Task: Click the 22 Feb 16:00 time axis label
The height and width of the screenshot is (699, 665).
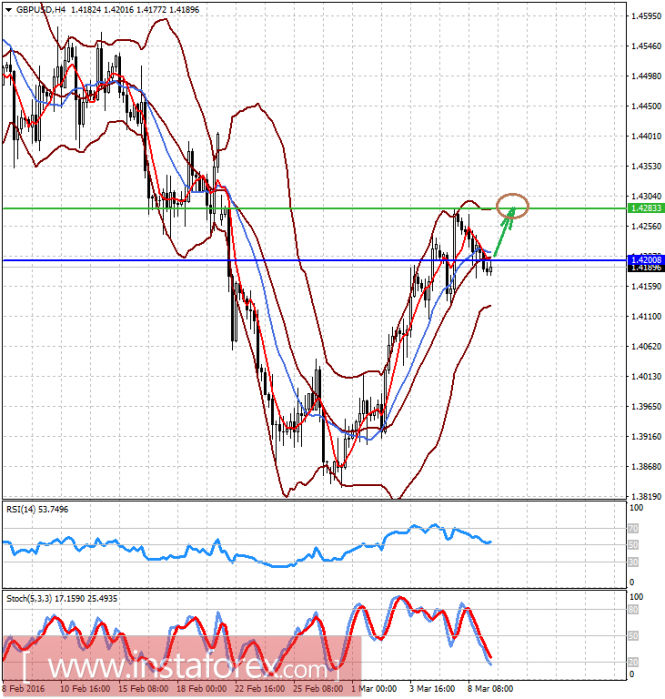Action: point(259,688)
